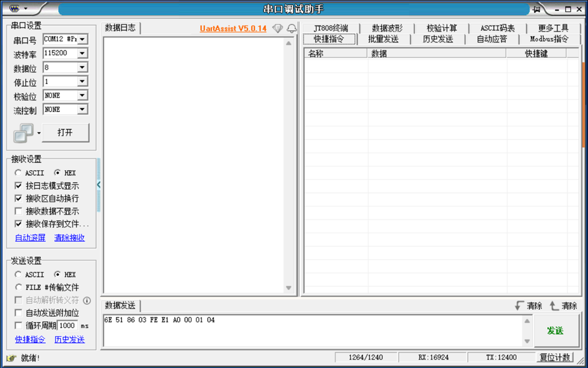Viewport: 588px width, 368px height.
Task: Open the 校验位 parity dropdown
Action: 82,95
